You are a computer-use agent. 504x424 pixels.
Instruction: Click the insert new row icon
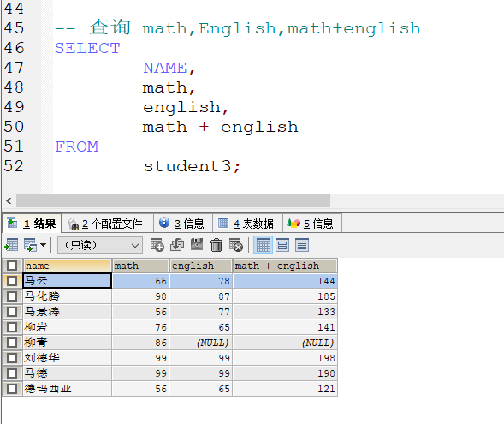157,245
